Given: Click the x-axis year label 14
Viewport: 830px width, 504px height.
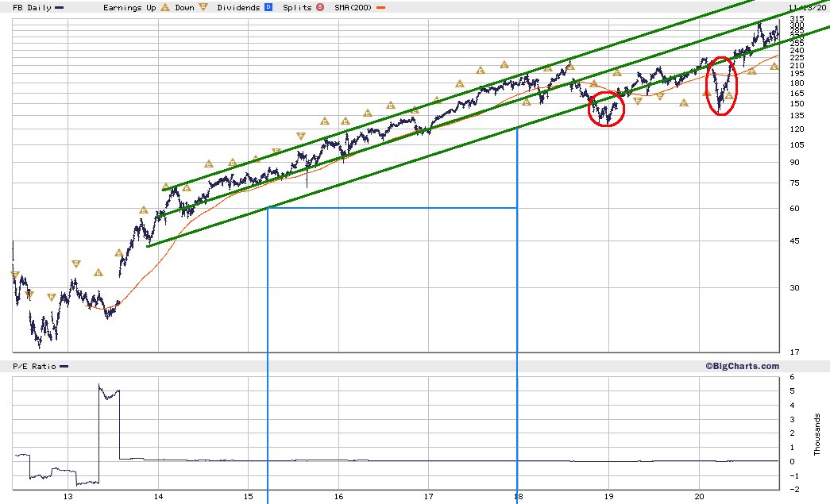Looking at the screenshot, I should click(x=158, y=496).
